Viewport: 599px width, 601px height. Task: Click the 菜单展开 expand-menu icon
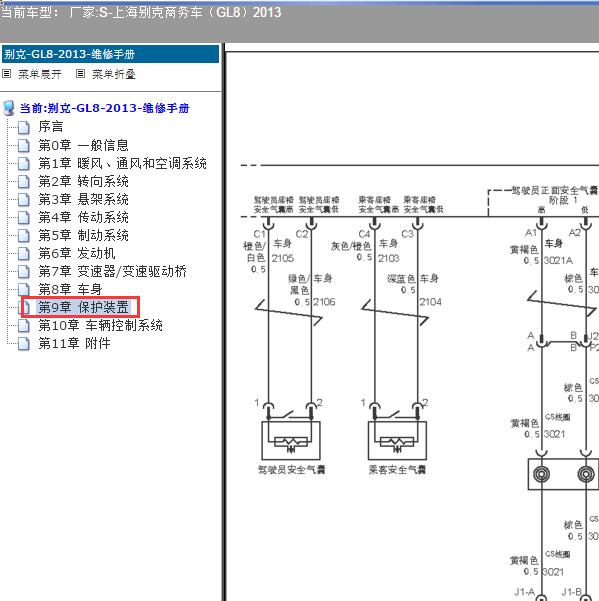coord(7,74)
